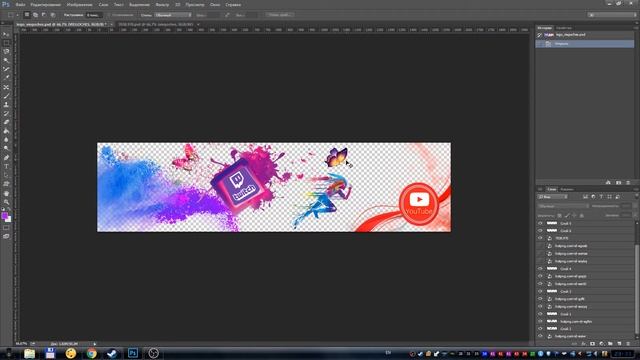Open the Изображение menu
The width and height of the screenshot is (640, 360).
click(79, 4)
